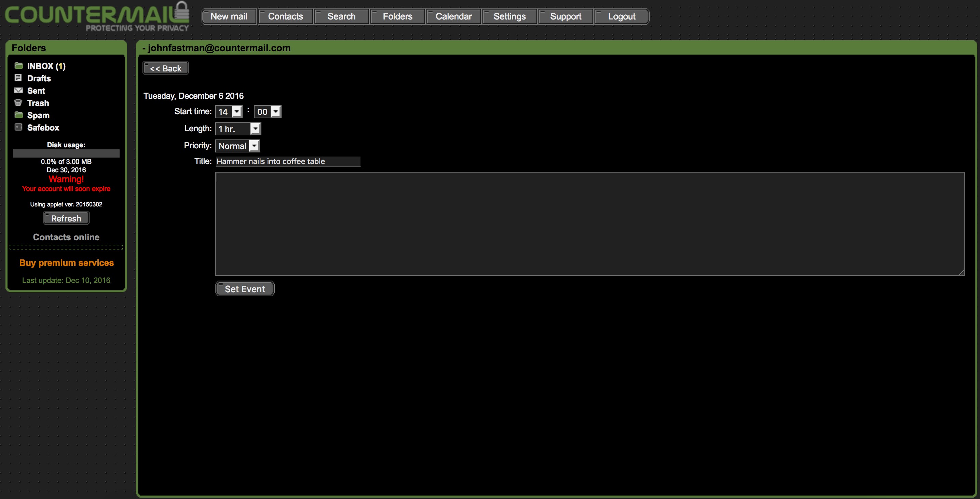Screen dimensions: 980x499
Task: Click the CounterMail padlock logo
Action: pos(182,11)
